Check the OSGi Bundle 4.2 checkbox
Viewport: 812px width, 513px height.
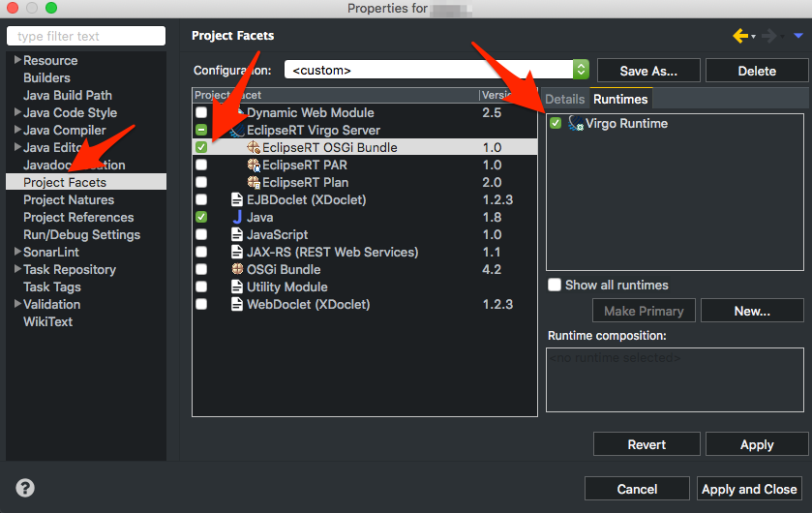[201, 270]
